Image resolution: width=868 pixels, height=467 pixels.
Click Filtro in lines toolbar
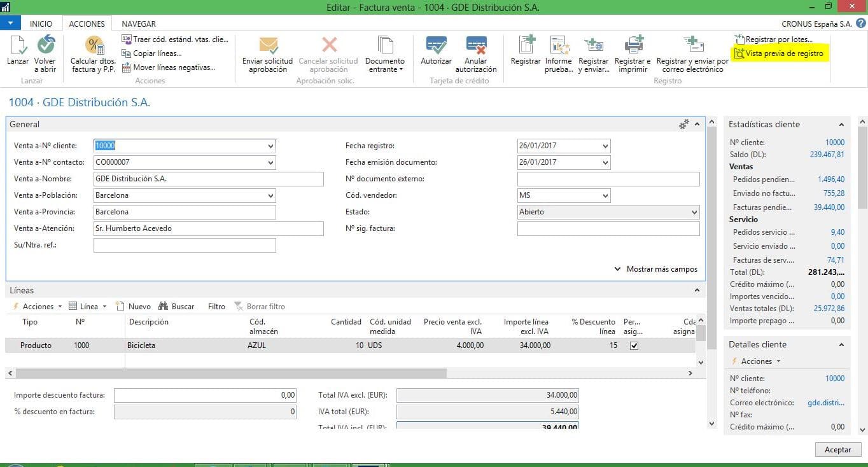(216, 306)
